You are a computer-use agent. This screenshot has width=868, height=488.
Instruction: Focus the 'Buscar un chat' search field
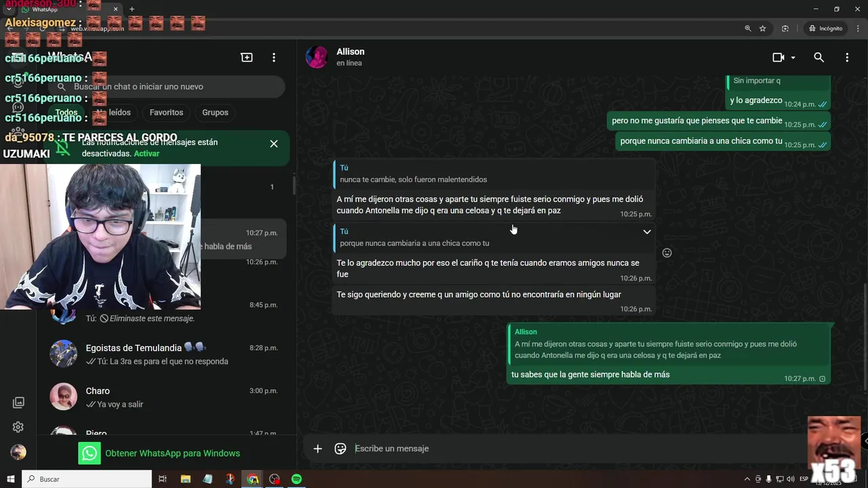click(167, 87)
